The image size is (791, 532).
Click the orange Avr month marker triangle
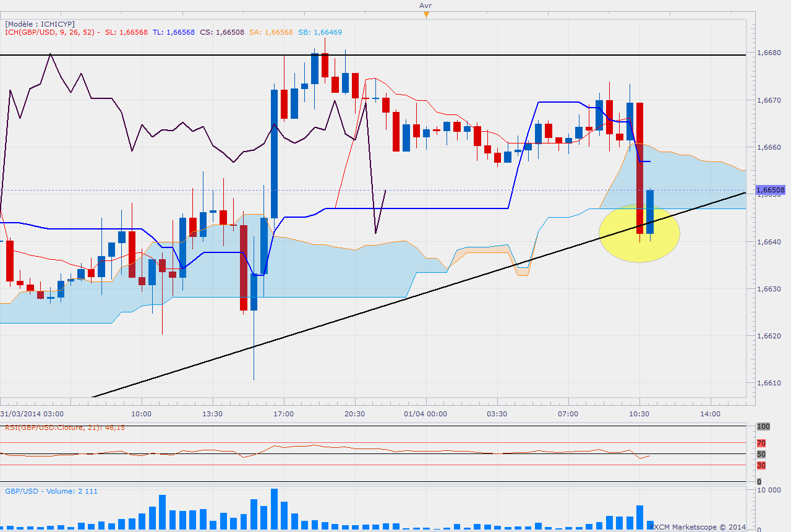425,14
